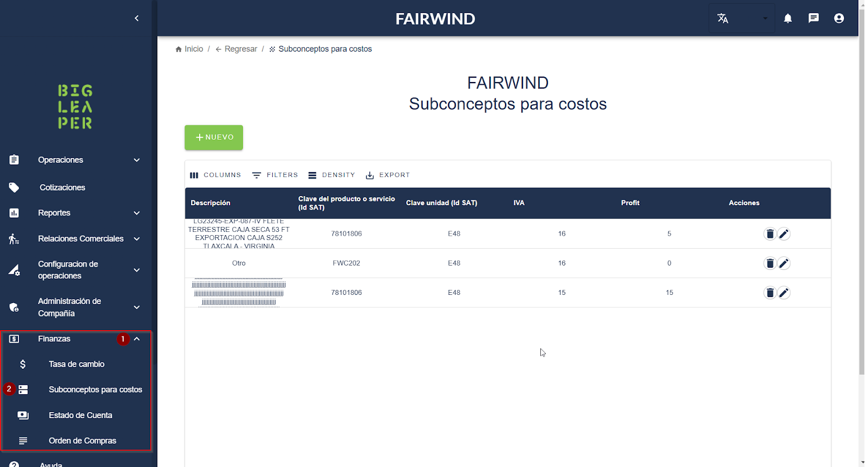868x467 pixels.
Task: Open Tasa de cambio
Action: tap(76, 364)
